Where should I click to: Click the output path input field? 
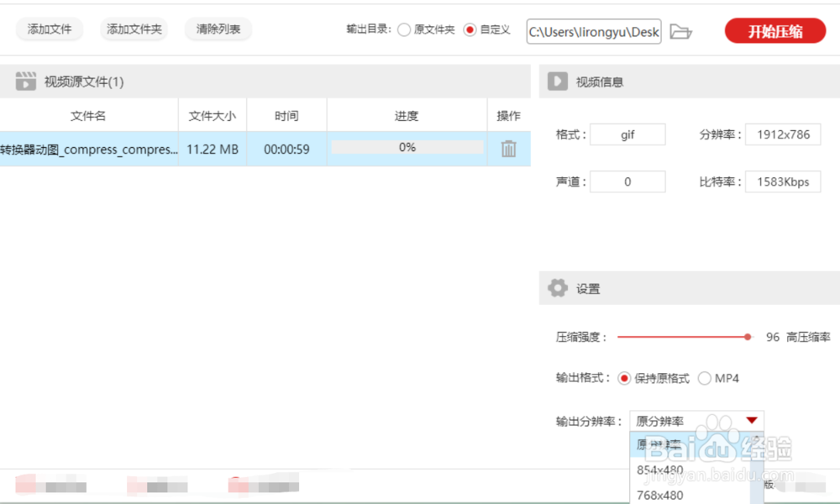593,31
